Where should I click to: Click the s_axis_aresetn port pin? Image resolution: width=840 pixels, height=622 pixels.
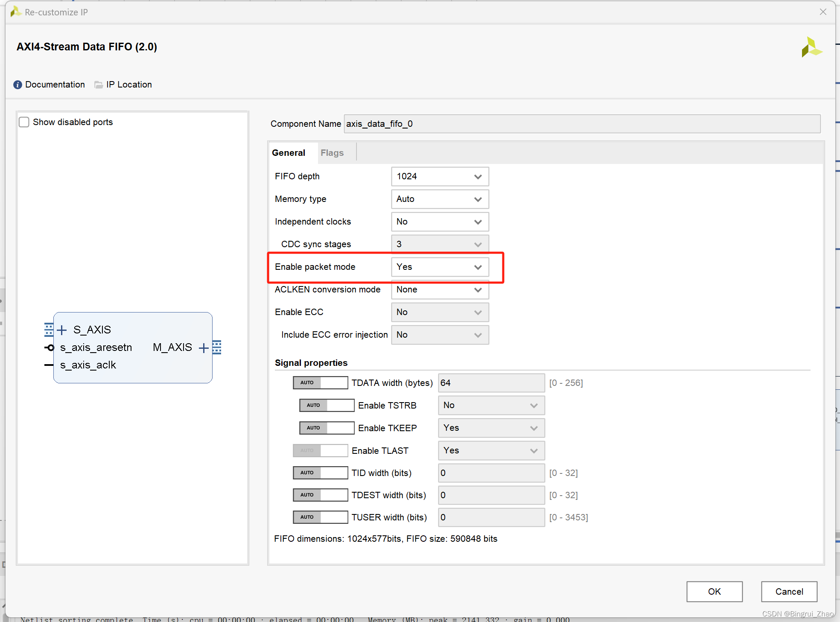(x=50, y=348)
